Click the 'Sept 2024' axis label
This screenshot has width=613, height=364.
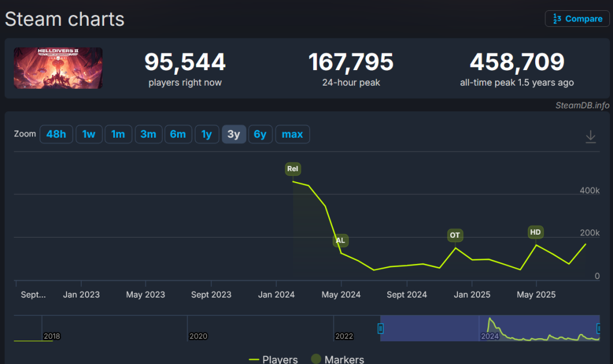pos(407,295)
